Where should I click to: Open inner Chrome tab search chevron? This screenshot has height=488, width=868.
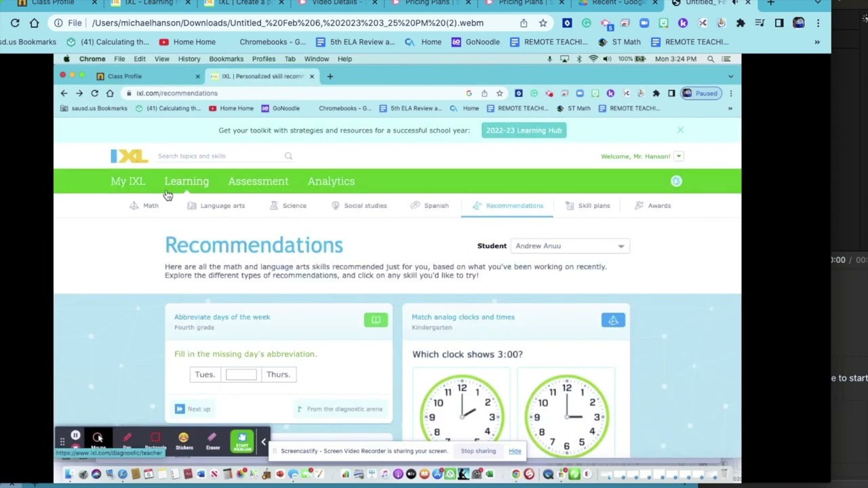click(x=730, y=76)
